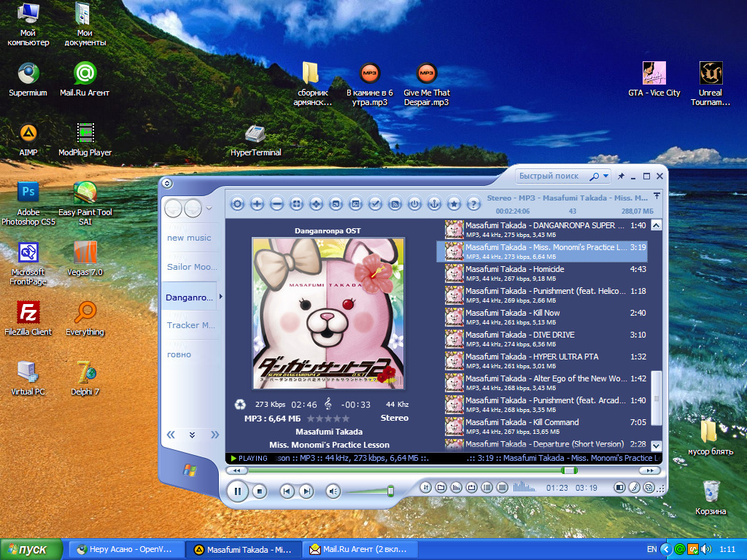This screenshot has height=560, width=747.
Task: Stop playback
Action: point(260,491)
